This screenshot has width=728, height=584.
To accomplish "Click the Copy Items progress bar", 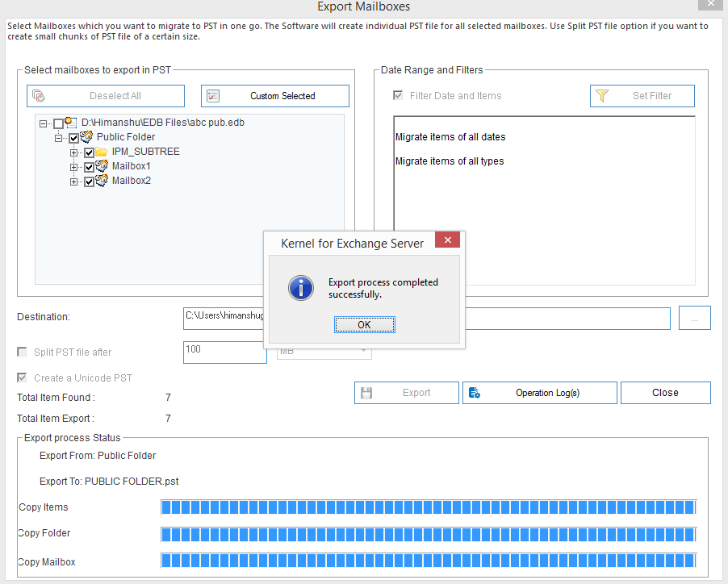I will coord(429,507).
